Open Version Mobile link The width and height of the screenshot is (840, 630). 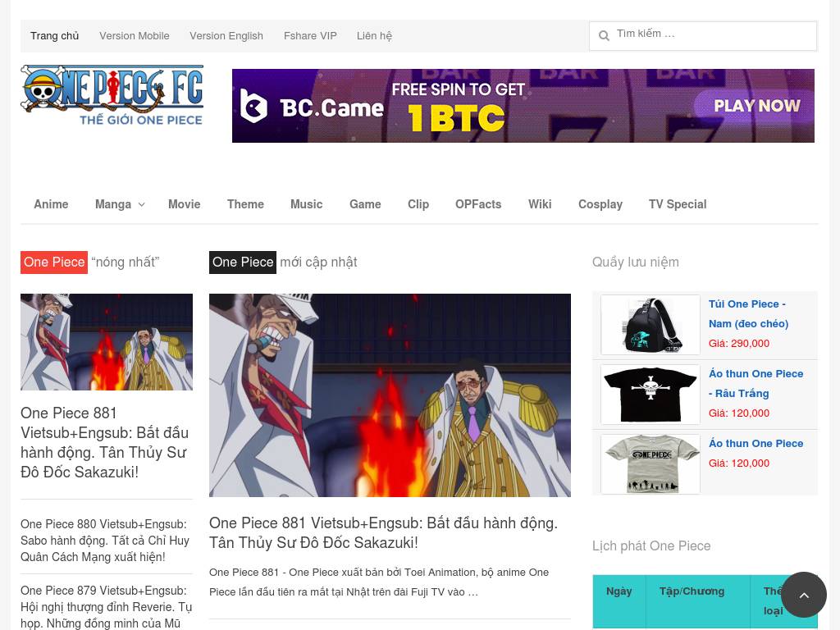[135, 36]
